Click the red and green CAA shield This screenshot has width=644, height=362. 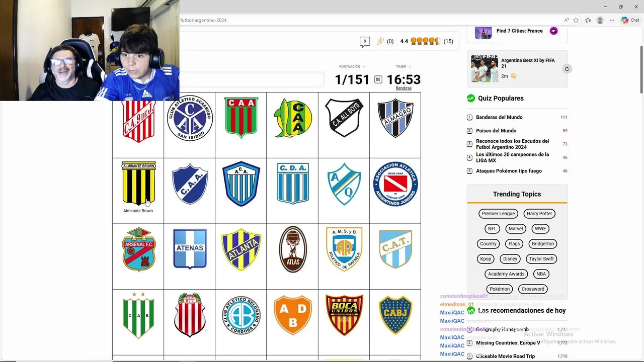241,118
